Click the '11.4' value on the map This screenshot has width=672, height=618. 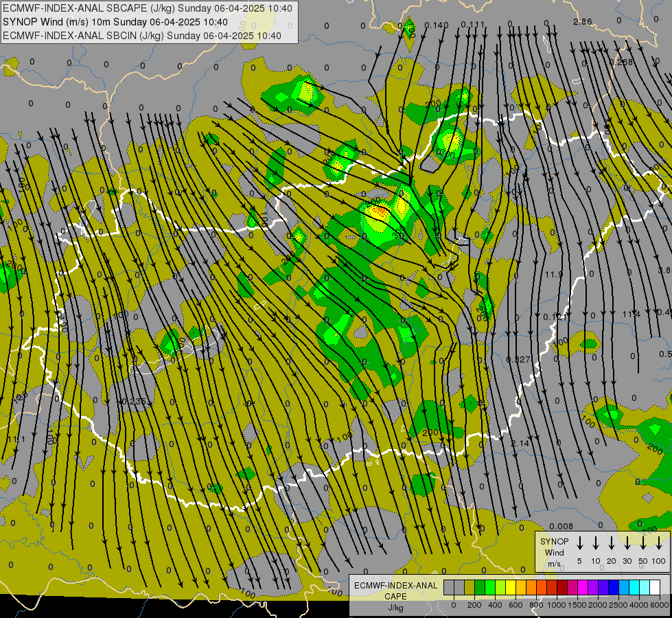pyautogui.click(x=632, y=314)
